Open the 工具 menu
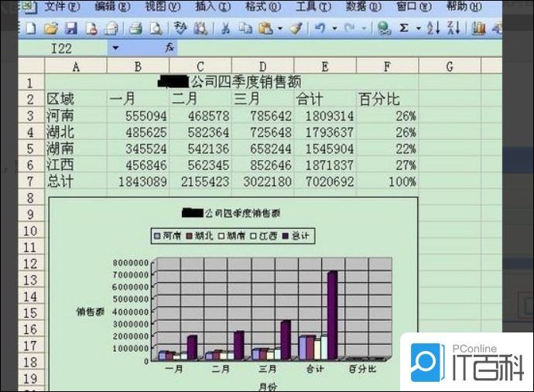 pos(313,6)
